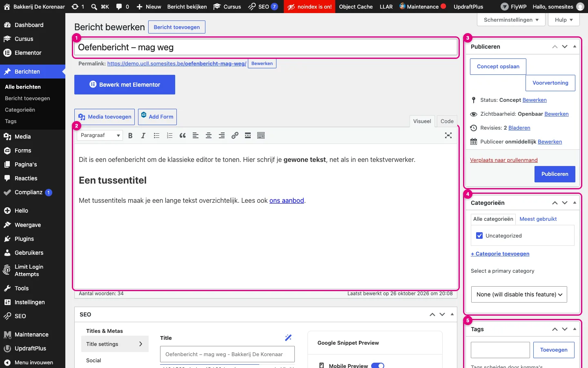Align text left
The width and height of the screenshot is (588, 368).
coord(196,135)
